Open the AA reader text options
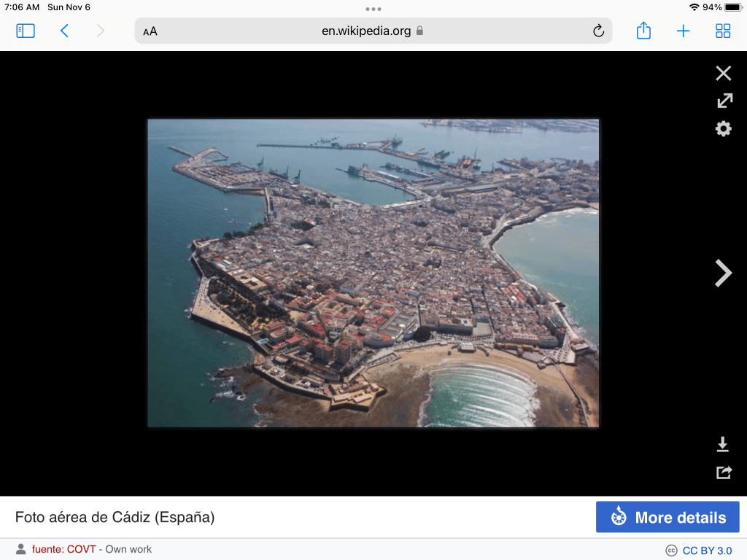Viewport: 747px width, 560px height. click(x=150, y=31)
